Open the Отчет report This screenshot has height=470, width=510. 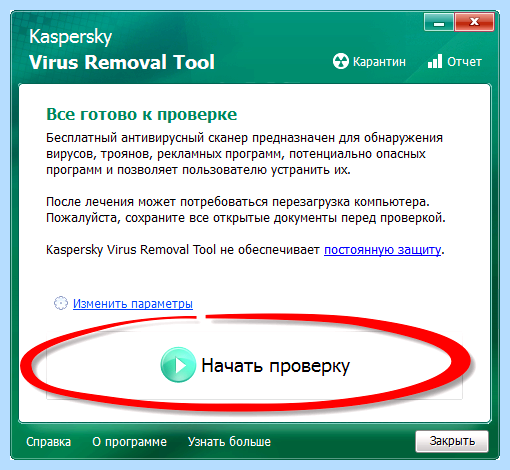point(464,62)
